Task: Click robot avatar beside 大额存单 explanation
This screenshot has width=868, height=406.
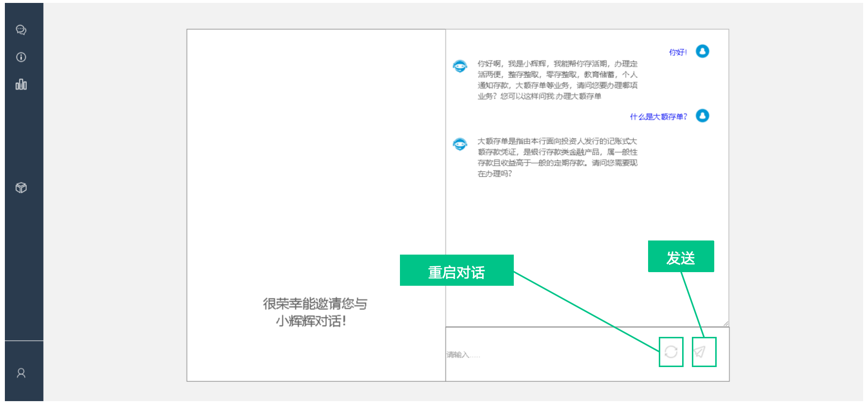Action: point(460,144)
